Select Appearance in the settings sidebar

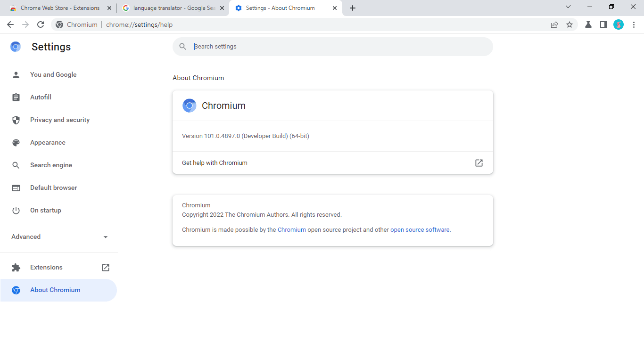48,143
